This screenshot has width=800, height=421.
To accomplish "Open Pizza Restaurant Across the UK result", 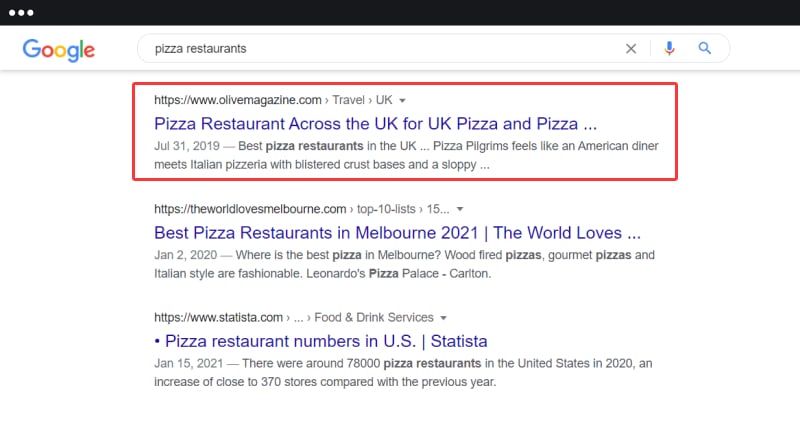I will coord(376,123).
